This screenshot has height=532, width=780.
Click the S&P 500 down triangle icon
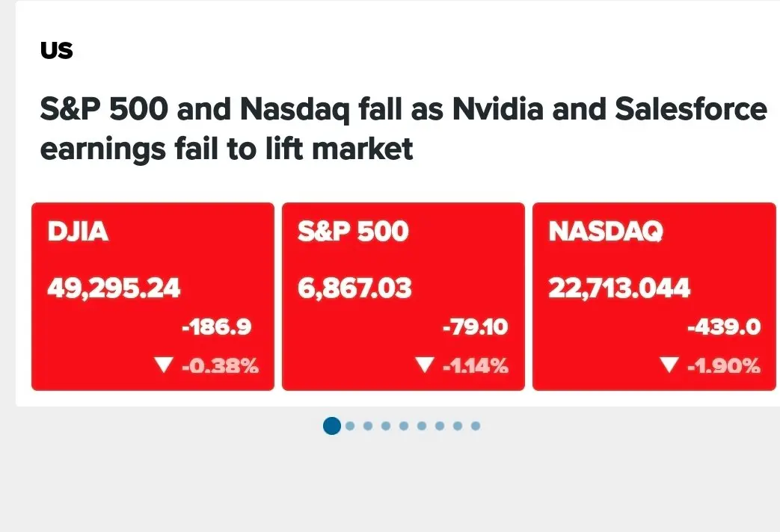point(425,365)
